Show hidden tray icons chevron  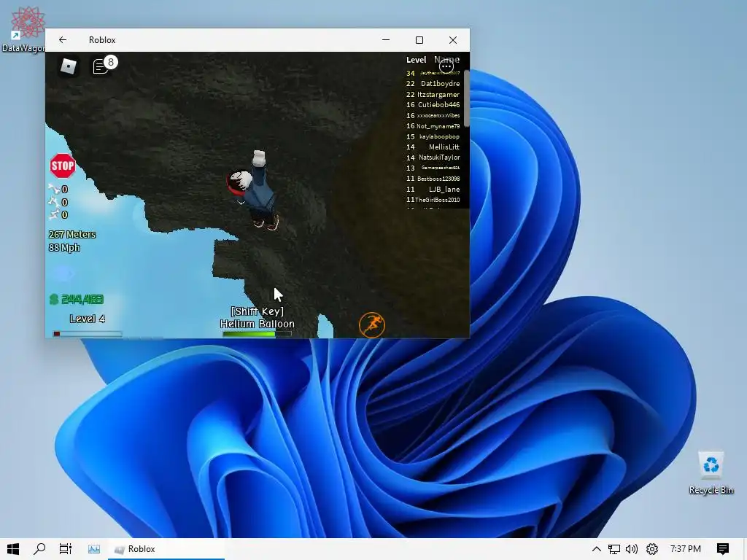pyautogui.click(x=597, y=548)
